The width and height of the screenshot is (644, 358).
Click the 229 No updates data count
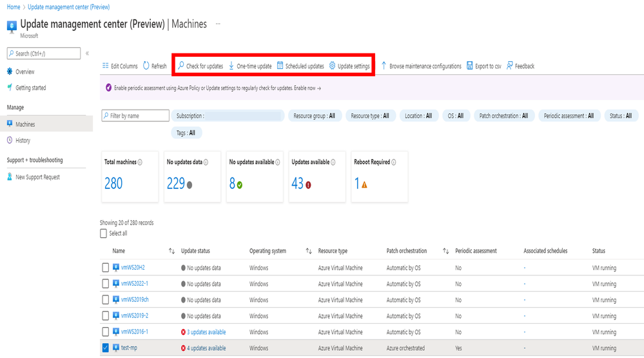[x=176, y=183]
